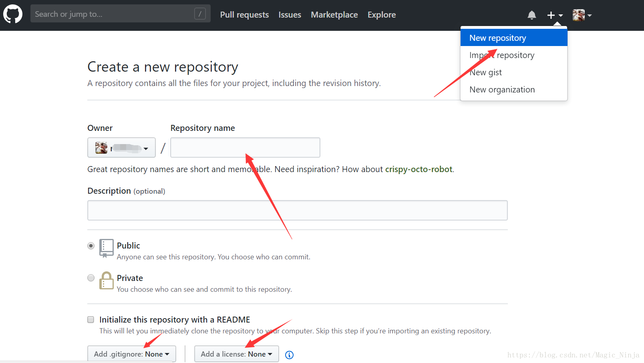The image size is (644, 363).
Task: Select New gist in the menu
Action: click(x=514, y=72)
